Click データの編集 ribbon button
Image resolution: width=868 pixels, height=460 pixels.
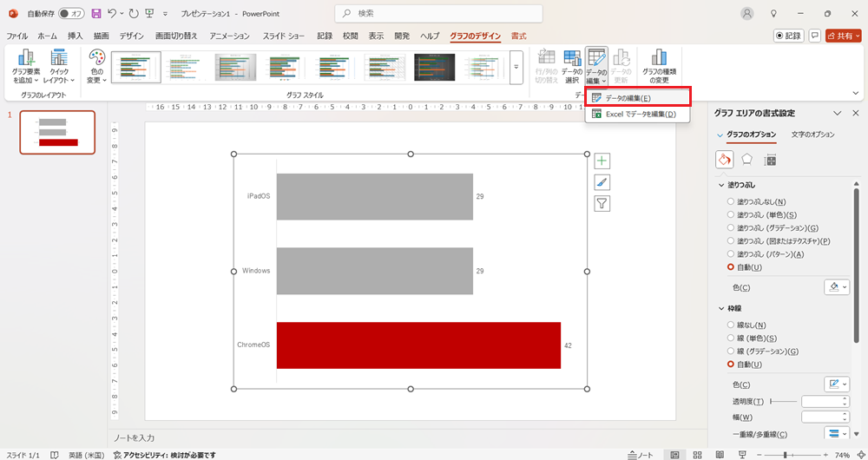[x=597, y=67]
